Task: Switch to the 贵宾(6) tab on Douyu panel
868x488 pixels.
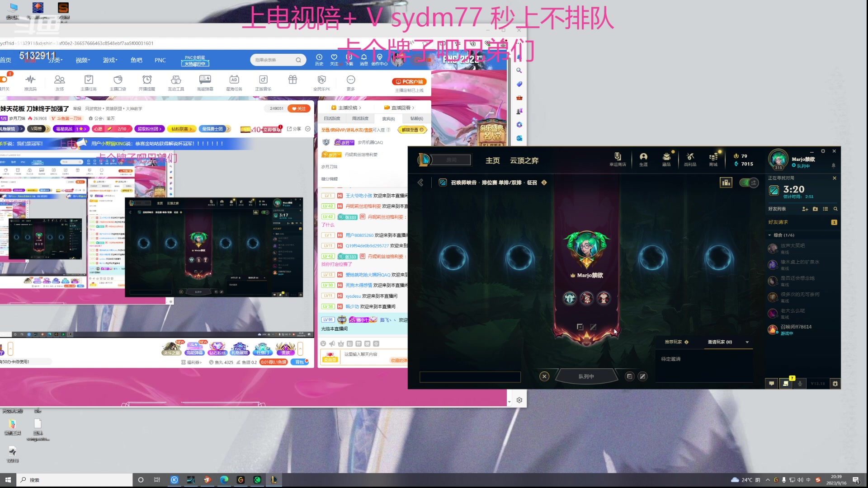Action: pos(388,118)
